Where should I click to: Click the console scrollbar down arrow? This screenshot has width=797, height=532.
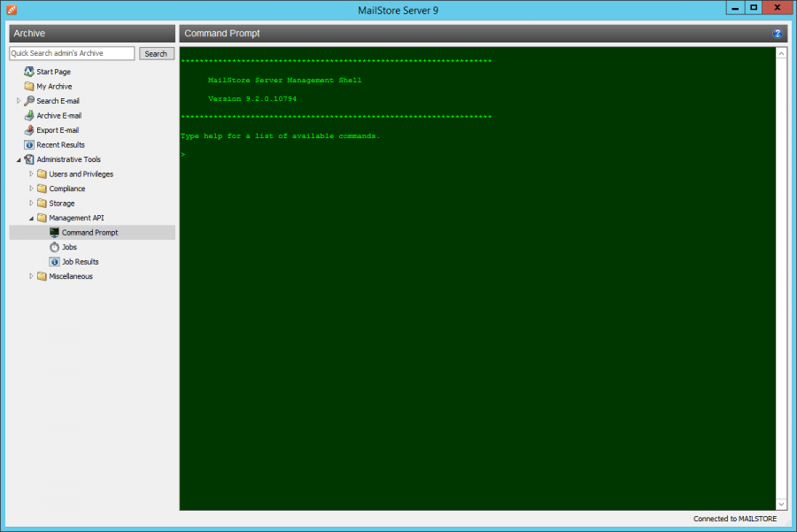pyautogui.click(x=781, y=504)
